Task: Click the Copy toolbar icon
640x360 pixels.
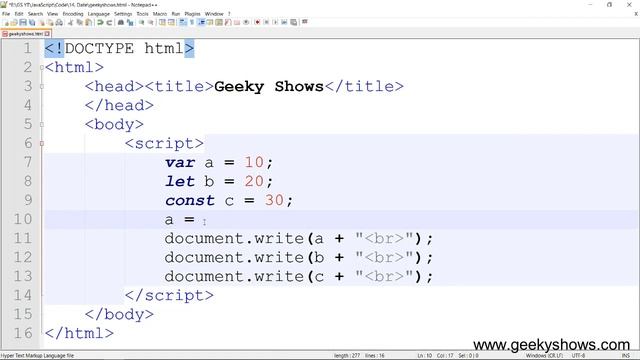Action: click(79, 22)
